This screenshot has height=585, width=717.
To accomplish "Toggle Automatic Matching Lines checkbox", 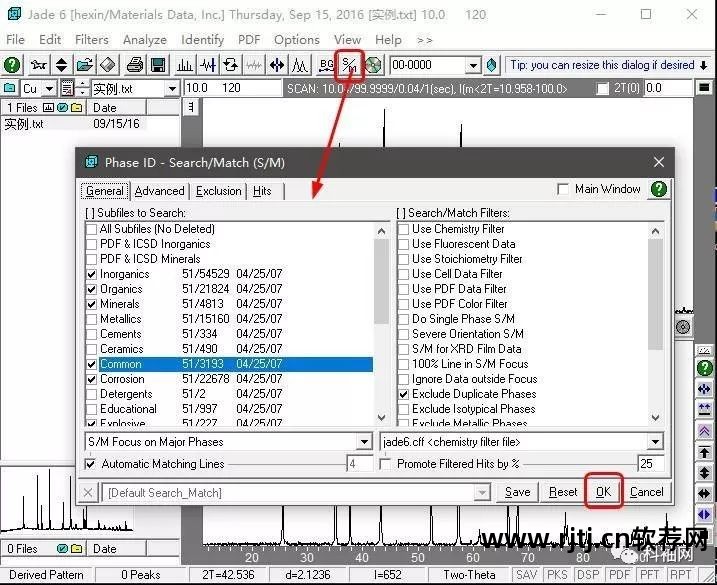I will 90,464.
